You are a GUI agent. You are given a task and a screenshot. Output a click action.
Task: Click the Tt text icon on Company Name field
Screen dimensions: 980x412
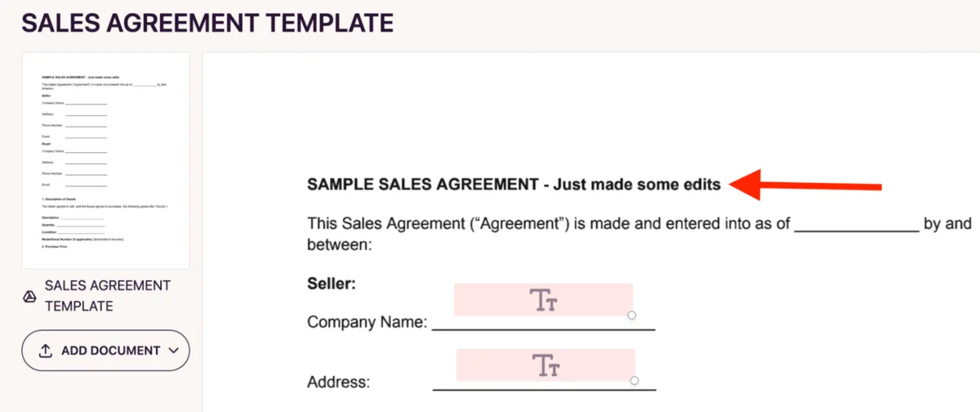click(x=544, y=300)
